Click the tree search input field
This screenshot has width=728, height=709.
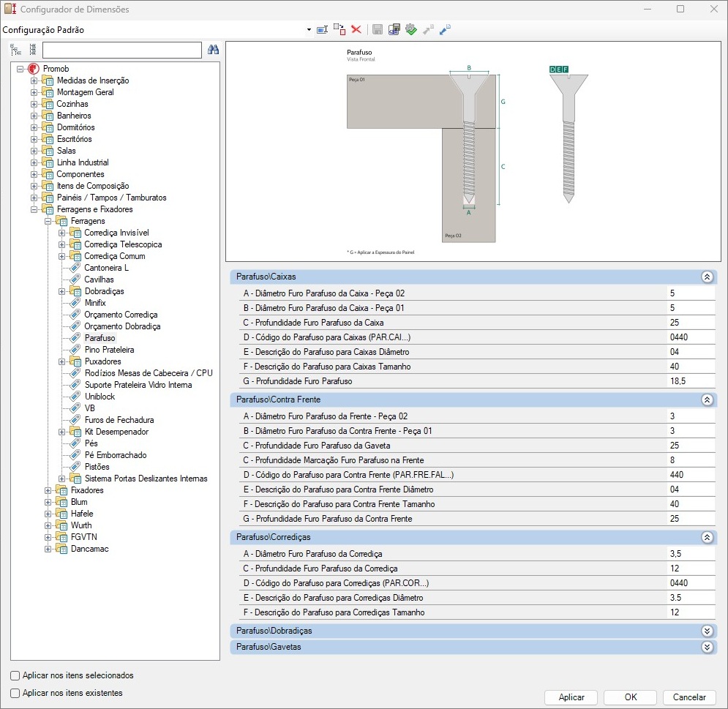(122, 50)
